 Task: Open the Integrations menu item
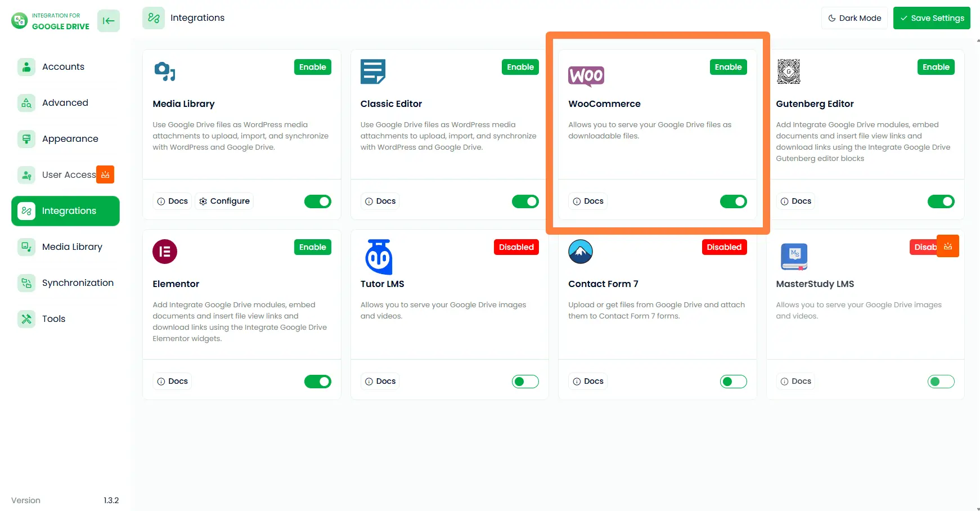pos(65,210)
